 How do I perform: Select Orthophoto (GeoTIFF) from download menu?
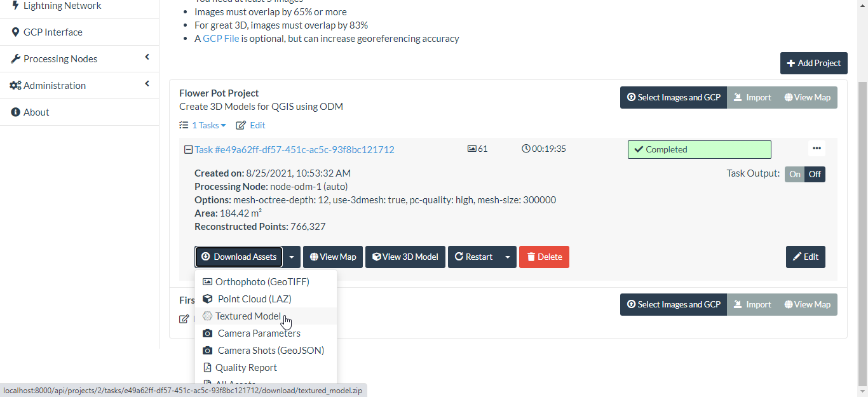click(262, 282)
